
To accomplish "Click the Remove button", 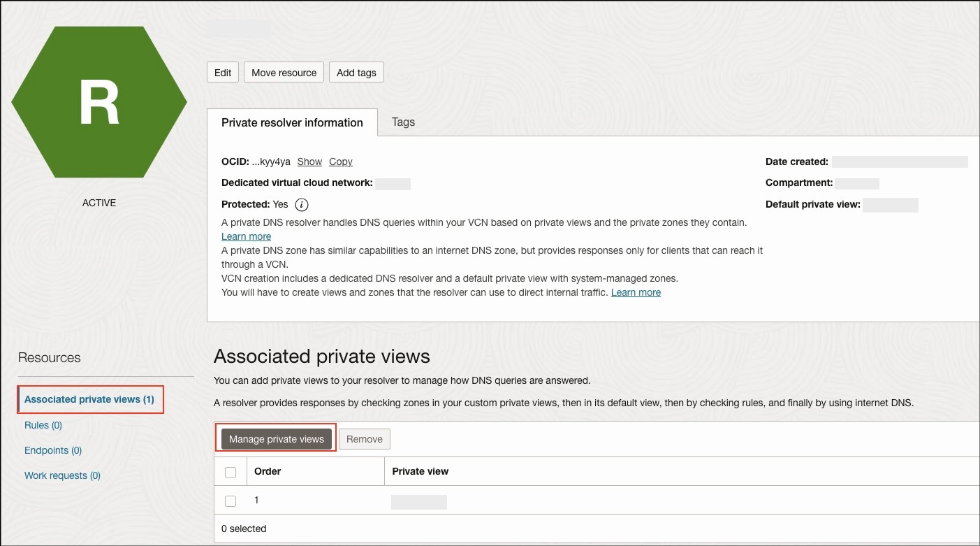I will pyautogui.click(x=364, y=439).
